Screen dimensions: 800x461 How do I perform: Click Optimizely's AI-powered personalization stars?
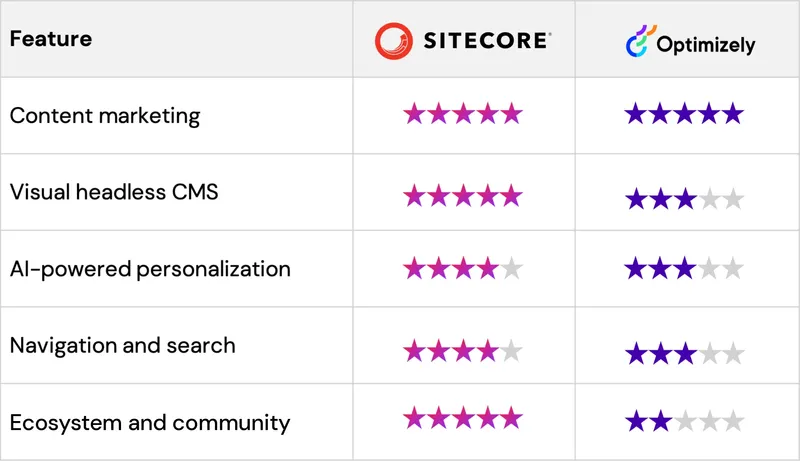point(684,268)
